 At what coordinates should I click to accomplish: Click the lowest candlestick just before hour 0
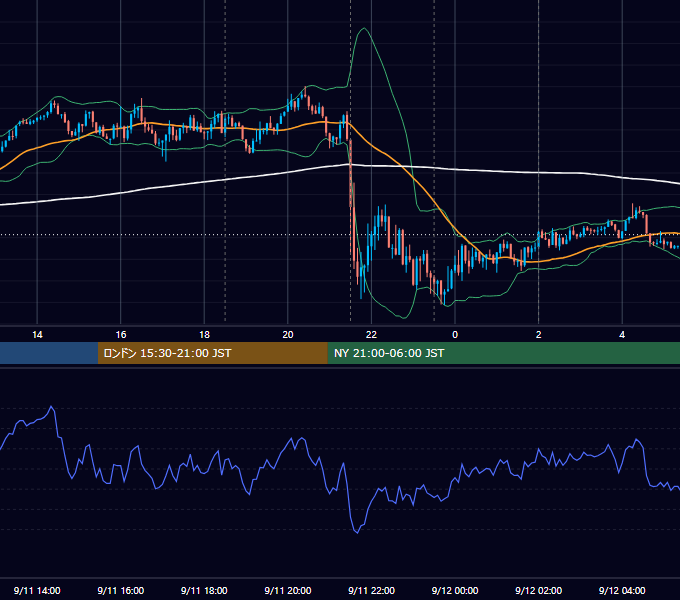pos(443,297)
